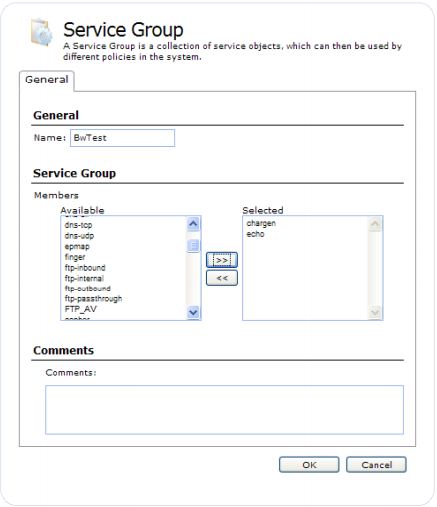Select epmap in Available list
Image resolution: width=437 pixels, height=507 pixels.
coord(77,247)
